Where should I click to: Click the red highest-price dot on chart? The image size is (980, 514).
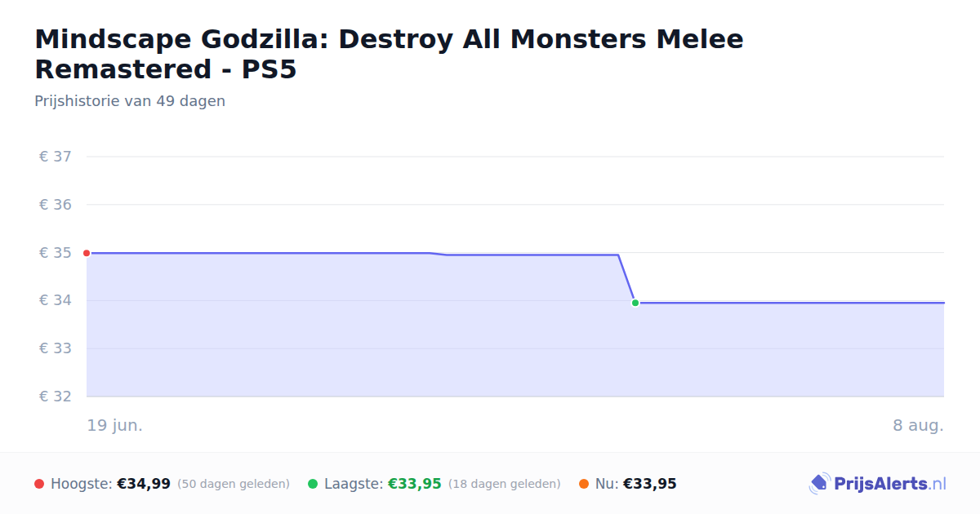pos(87,253)
